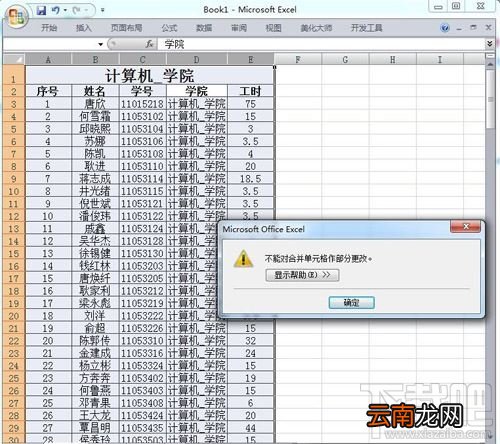The image size is (500, 444).
Task: Click the warning icon in the dialog
Action: point(243,259)
